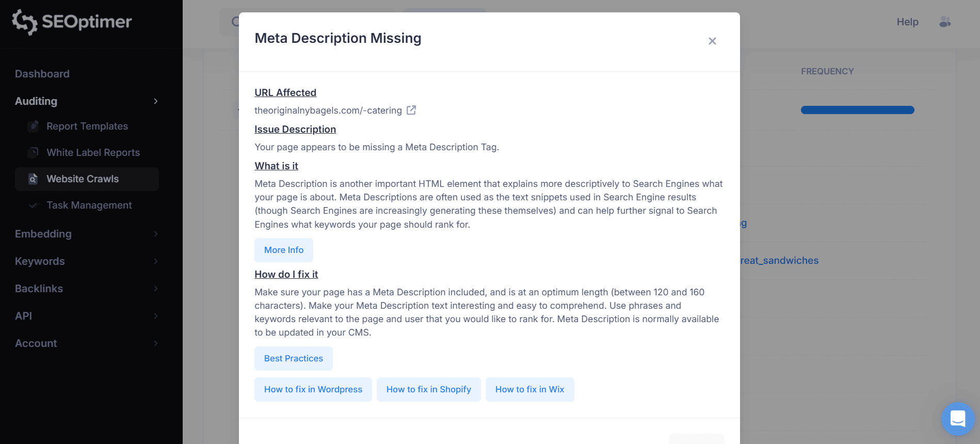Screen dimensions: 980x444
Task: Click the Best Practices button
Action: [294, 358]
